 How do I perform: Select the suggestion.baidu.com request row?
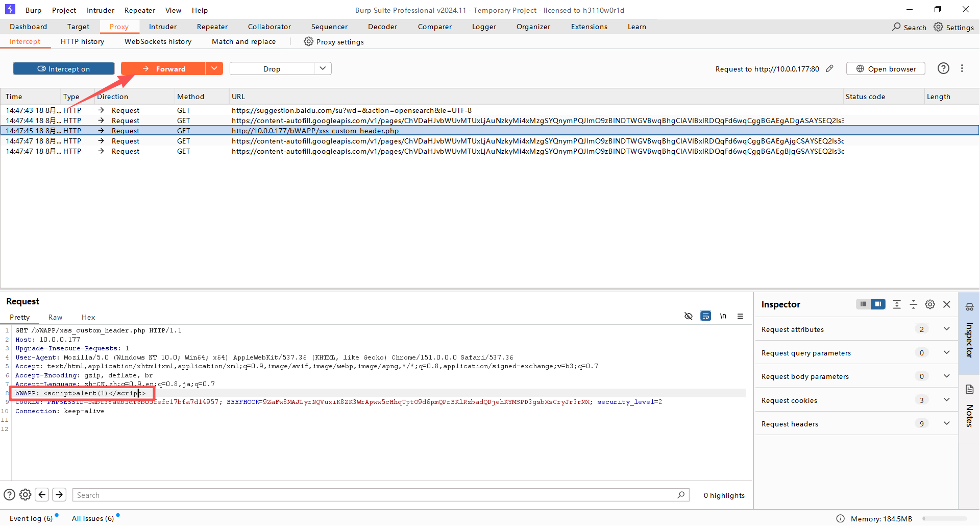[489, 110]
